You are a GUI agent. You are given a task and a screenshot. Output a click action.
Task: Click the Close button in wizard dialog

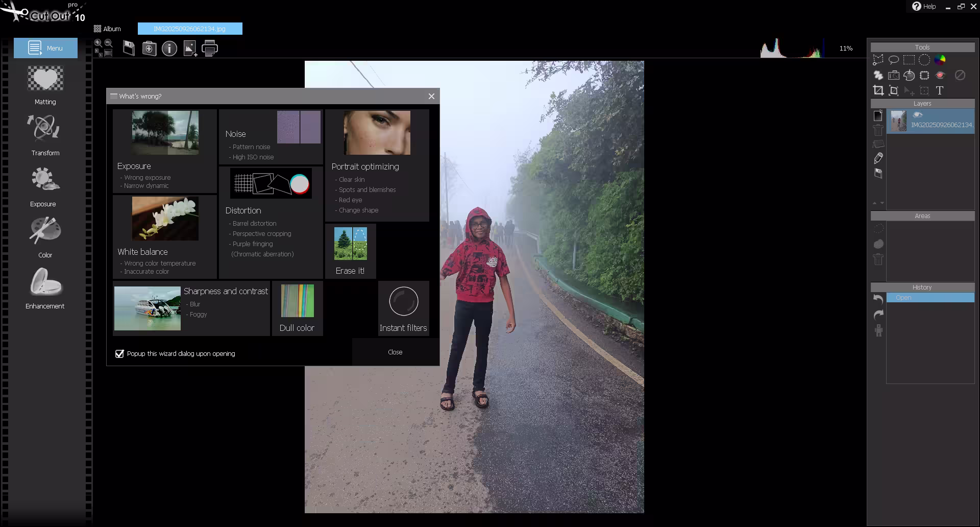[395, 352]
